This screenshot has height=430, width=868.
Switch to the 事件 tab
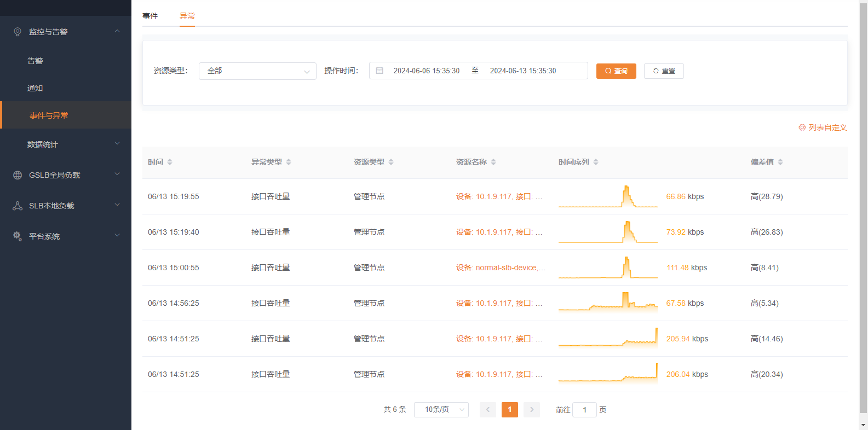[150, 16]
